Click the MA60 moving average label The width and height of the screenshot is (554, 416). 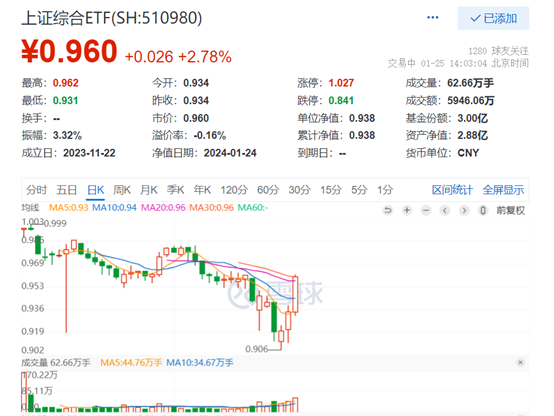[x=253, y=207]
